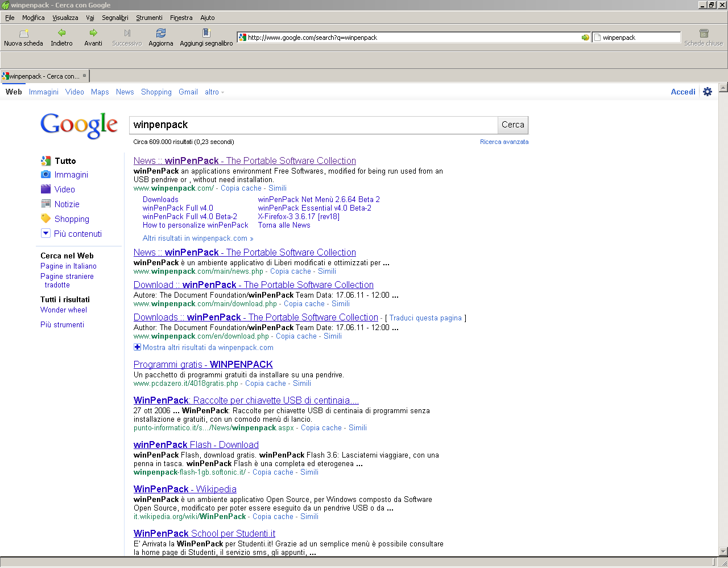728x568 pixels.
Task: Open the Aiuto menu
Action: point(208,18)
